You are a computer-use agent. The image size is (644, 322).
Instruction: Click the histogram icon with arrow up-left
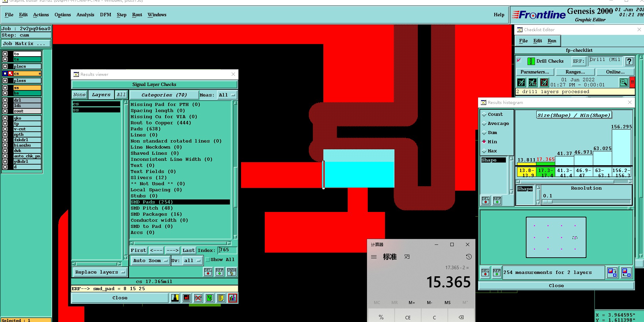[x=626, y=273]
